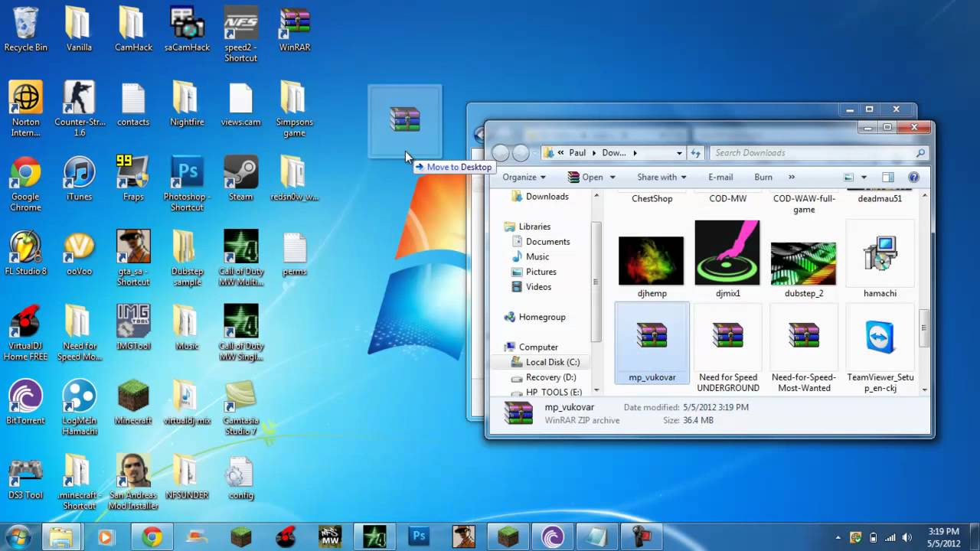The height and width of the screenshot is (551, 980).
Task: Open Chrome from the taskbar
Action: point(151,536)
